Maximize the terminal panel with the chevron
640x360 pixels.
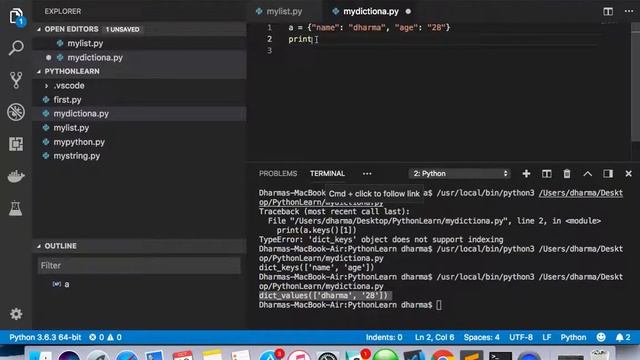coord(587,173)
